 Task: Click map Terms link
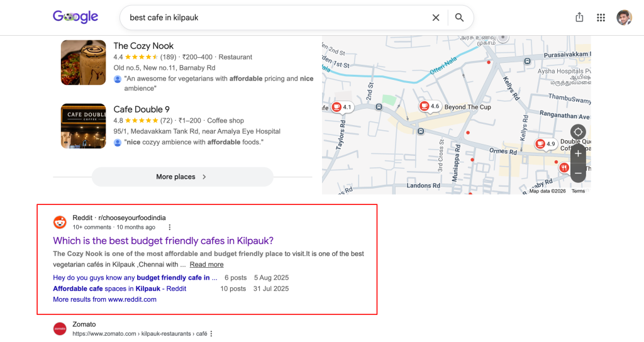[579, 191]
